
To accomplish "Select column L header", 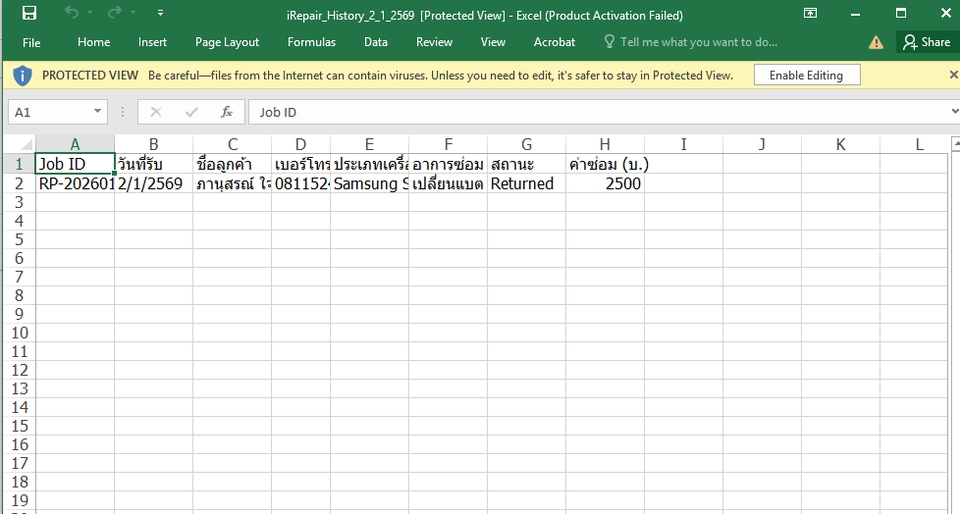I will 919,144.
